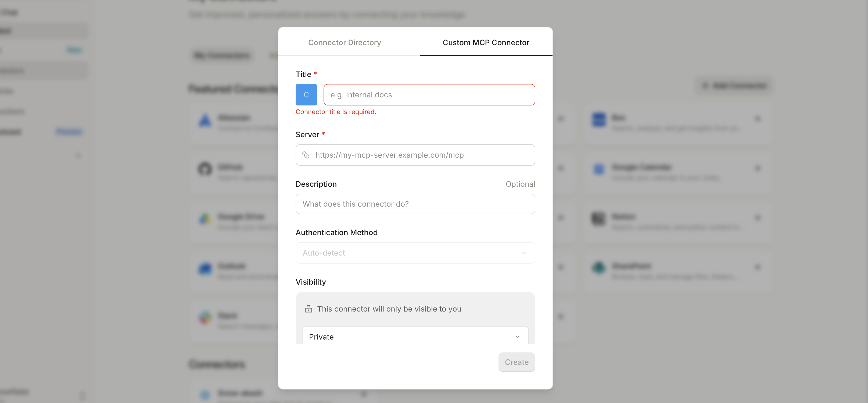Click the blue C connector icon

(x=306, y=95)
